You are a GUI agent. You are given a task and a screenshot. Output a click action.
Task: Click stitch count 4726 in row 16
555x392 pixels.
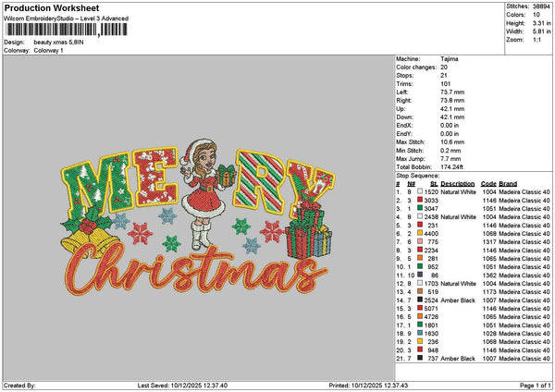coord(431,316)
